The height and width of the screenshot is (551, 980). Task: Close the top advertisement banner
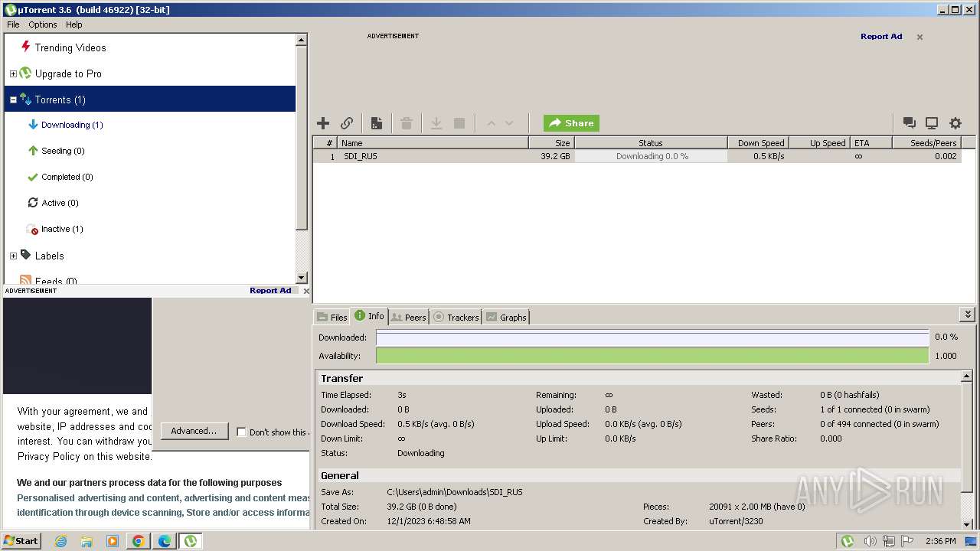click(x=920, y=37)
